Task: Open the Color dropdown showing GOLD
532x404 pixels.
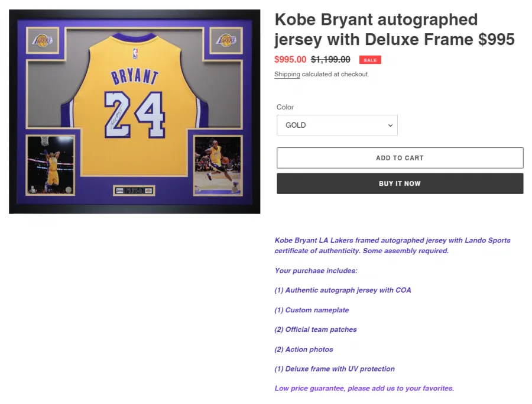Action: tap(337, 125)
